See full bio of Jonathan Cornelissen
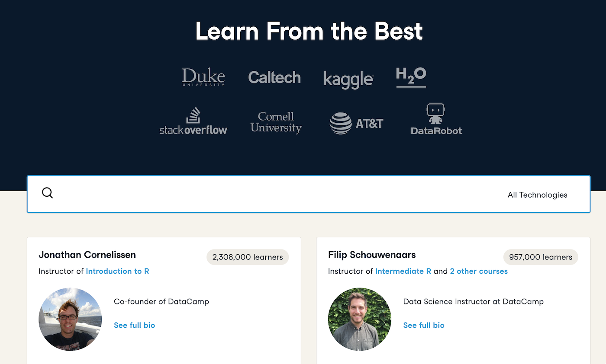 [x=134, y=326]
